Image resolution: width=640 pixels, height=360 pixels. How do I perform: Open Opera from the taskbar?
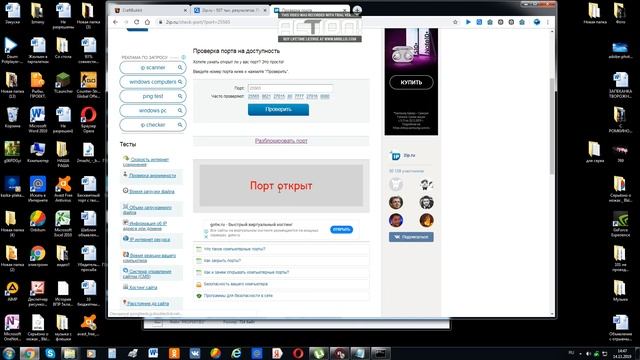(298, 353)
